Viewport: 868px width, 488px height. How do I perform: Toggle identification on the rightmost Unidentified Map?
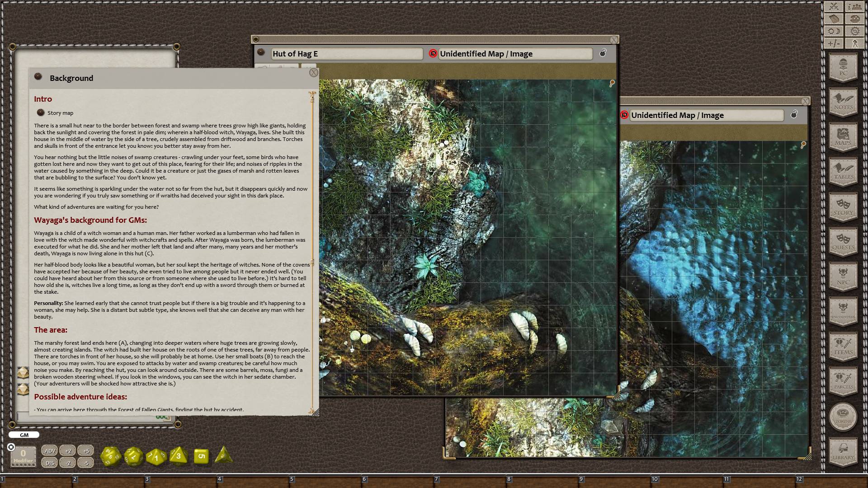click(x=624, y=115)
